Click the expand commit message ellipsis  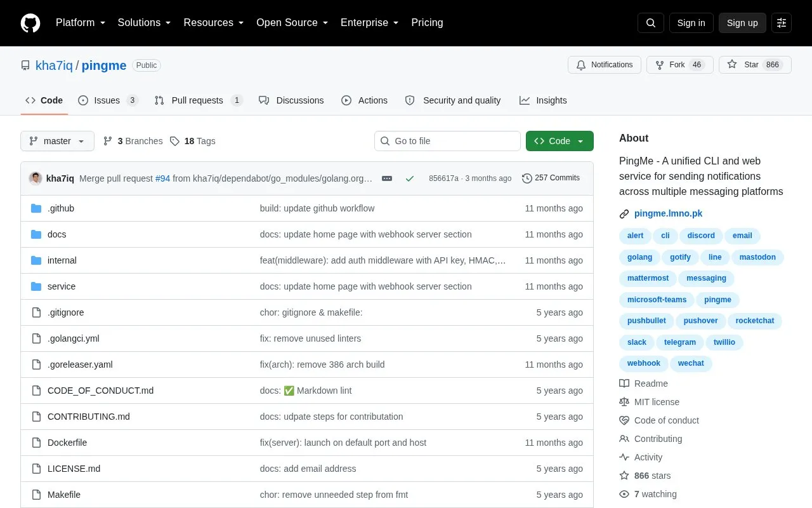pos(387,178)
